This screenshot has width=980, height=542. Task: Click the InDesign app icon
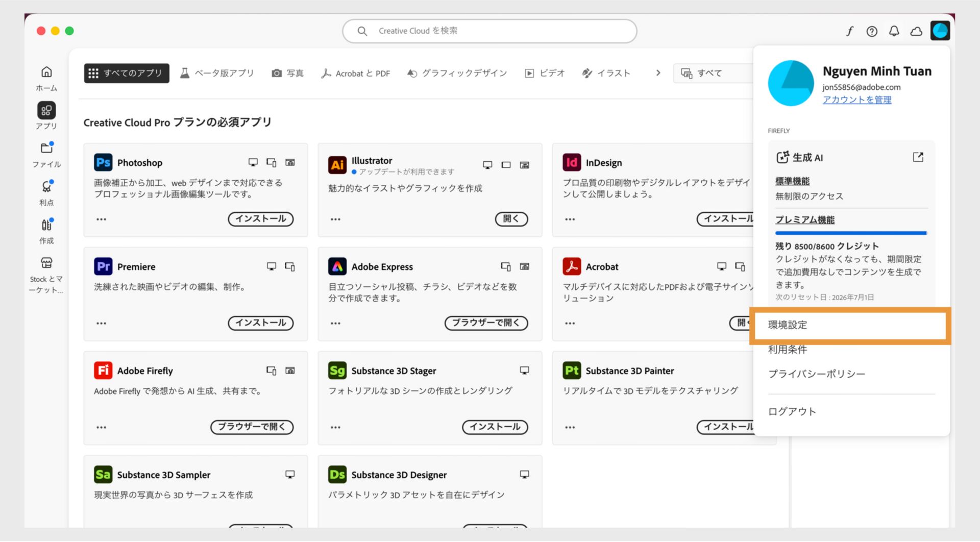point(572,162)
